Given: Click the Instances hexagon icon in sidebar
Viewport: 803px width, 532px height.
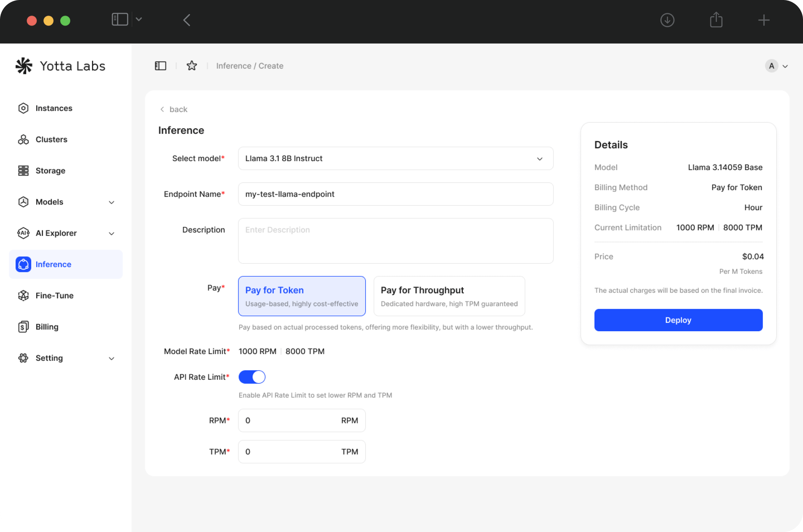Looking at the screenshot, I should point(23,108).
